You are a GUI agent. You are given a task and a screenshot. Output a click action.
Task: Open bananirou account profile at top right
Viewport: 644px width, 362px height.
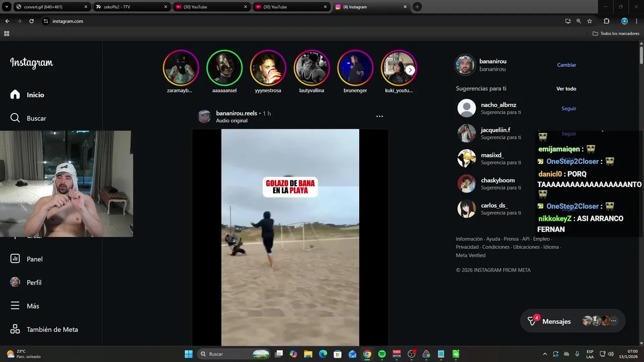(x=493, y=61)
